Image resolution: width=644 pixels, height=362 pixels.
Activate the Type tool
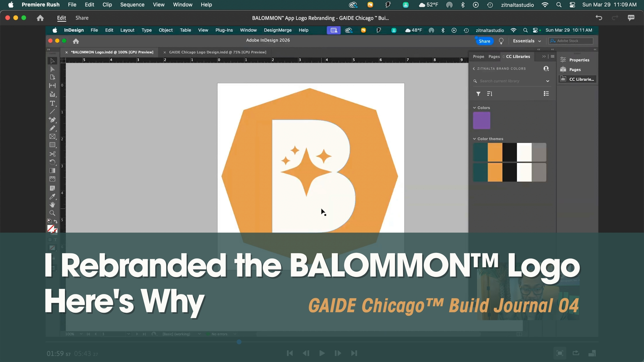pos(52,103)
